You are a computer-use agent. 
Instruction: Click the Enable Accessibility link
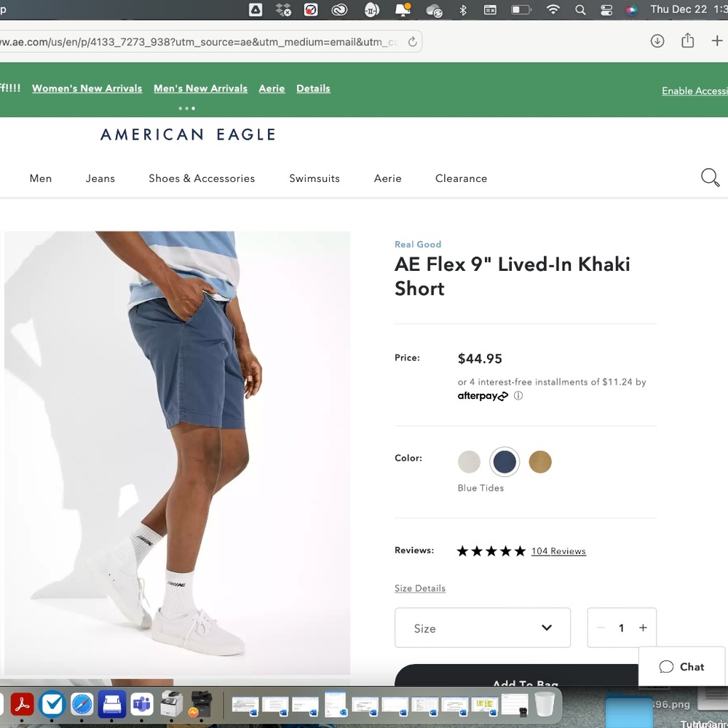(695, 91)
